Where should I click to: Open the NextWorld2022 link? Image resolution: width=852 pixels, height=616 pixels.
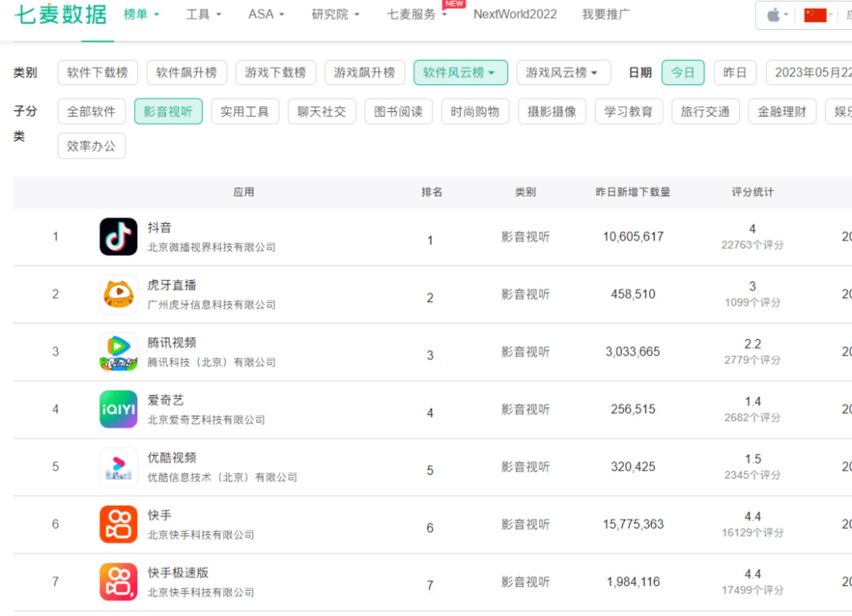coord(515,15)
